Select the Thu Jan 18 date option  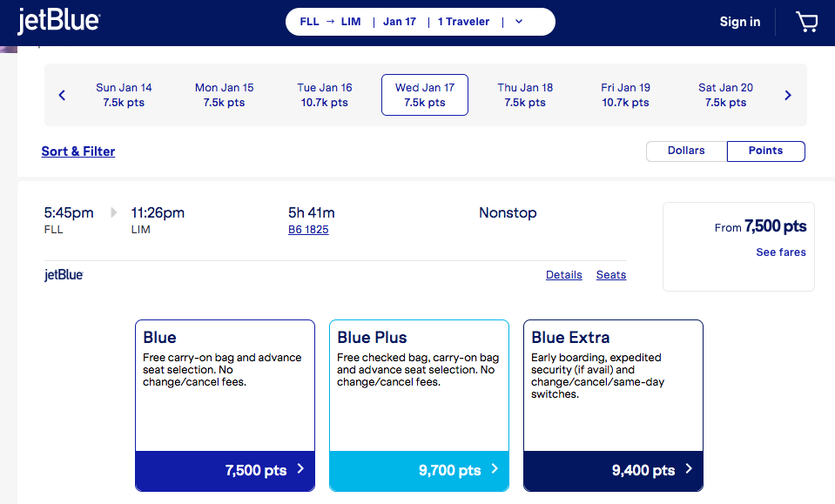tap(524, 95)
